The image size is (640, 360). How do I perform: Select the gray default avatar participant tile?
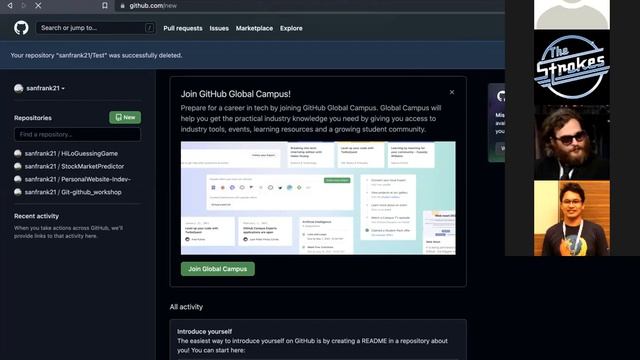pyautogui.click(x=572, y=14)
